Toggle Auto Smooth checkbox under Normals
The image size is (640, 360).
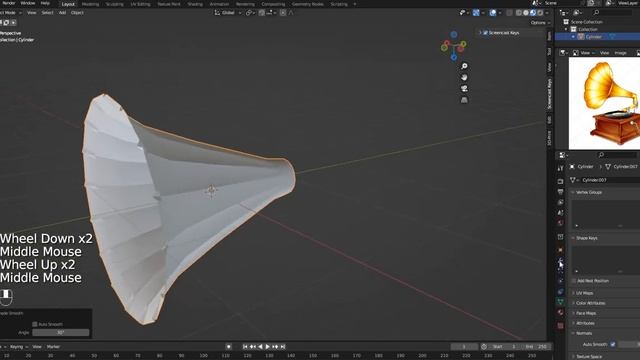[613, 344]
